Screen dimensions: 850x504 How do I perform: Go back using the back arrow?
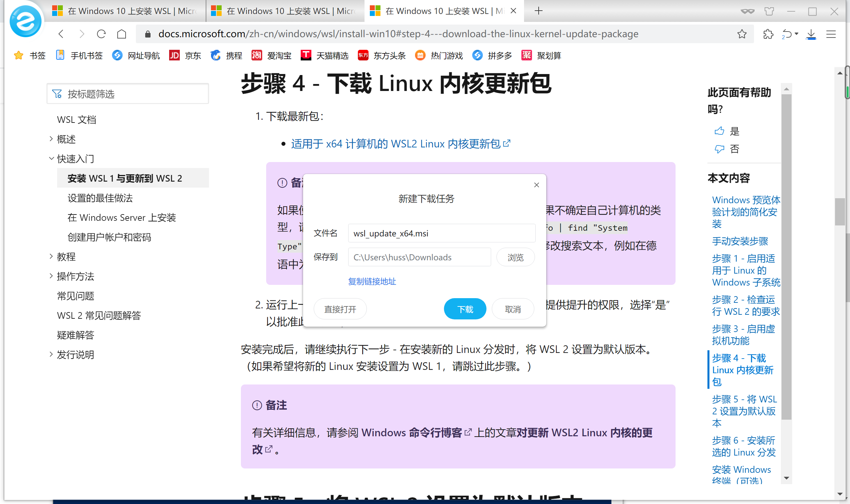61,34
